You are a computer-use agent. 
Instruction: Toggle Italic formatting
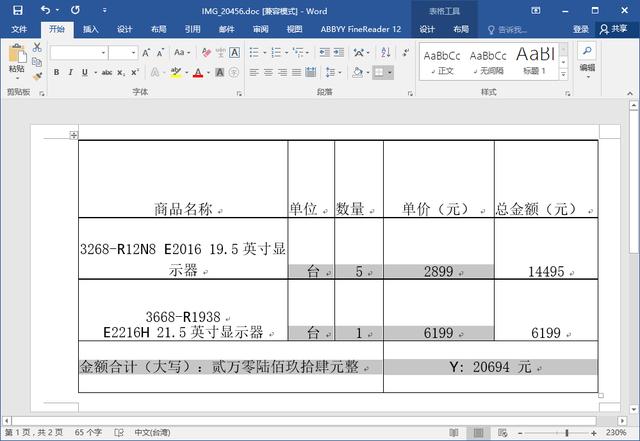click(x=70, y=72)
